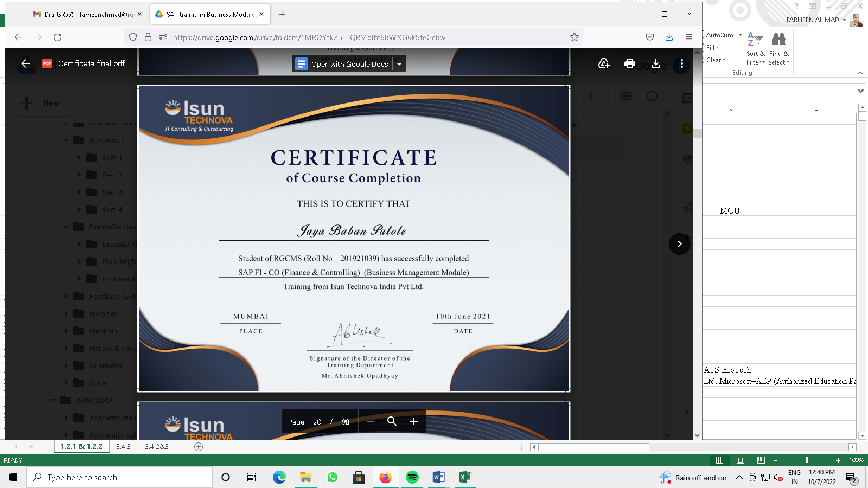868x488 pixels.
Task: Zoom out the PDF page
Action: (371, 421)
